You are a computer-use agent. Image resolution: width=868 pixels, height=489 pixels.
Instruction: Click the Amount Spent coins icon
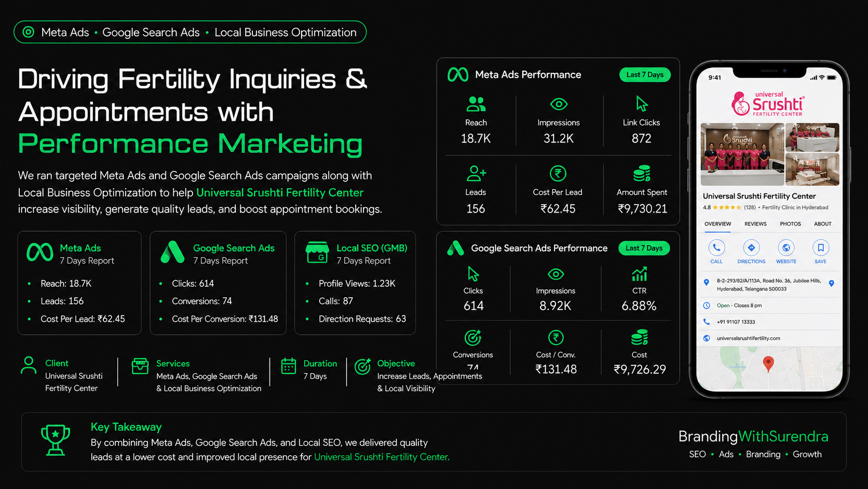coord(642,173)
